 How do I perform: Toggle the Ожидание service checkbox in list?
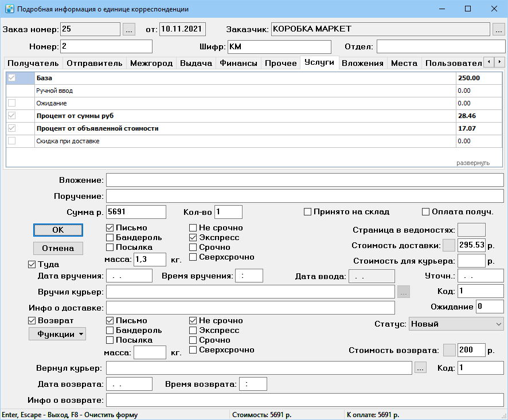(11, 103)
